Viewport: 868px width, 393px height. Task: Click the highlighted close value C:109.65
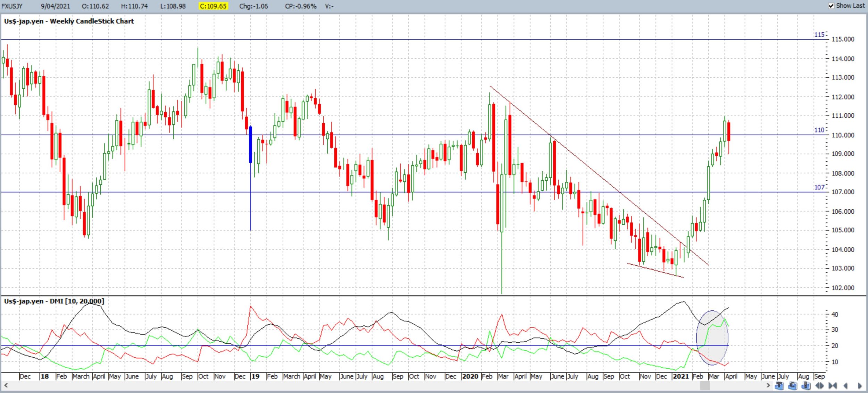(x=213, y=6)
